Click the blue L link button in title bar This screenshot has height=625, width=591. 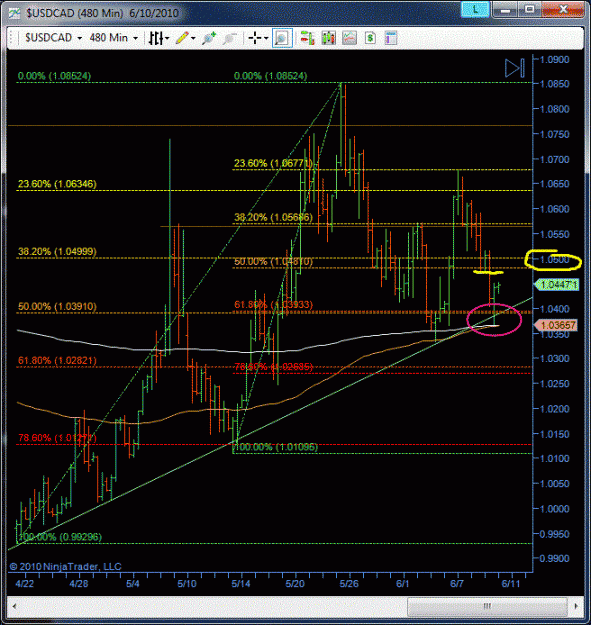[475, 10]
